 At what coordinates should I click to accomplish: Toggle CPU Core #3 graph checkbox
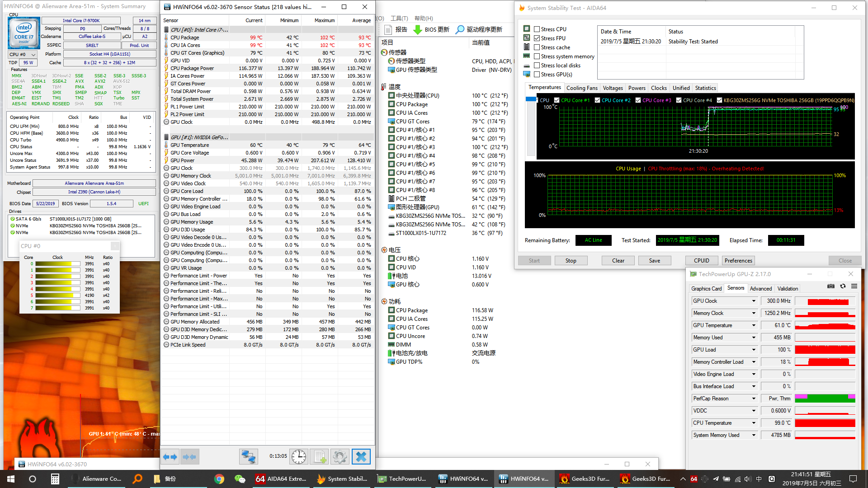coord(638,100)
